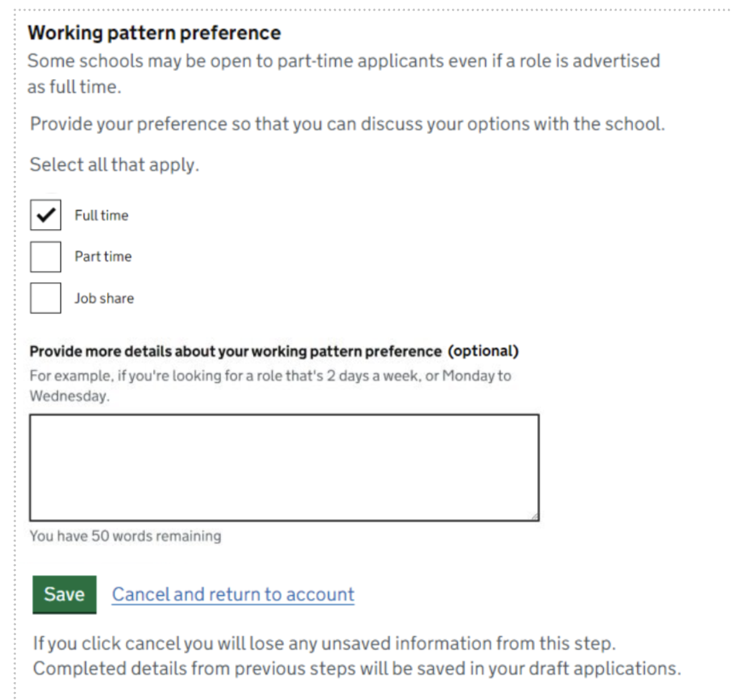Click the 'Part time' label text
This screenshot has width=731, height=700.
(x=103, y=256)
